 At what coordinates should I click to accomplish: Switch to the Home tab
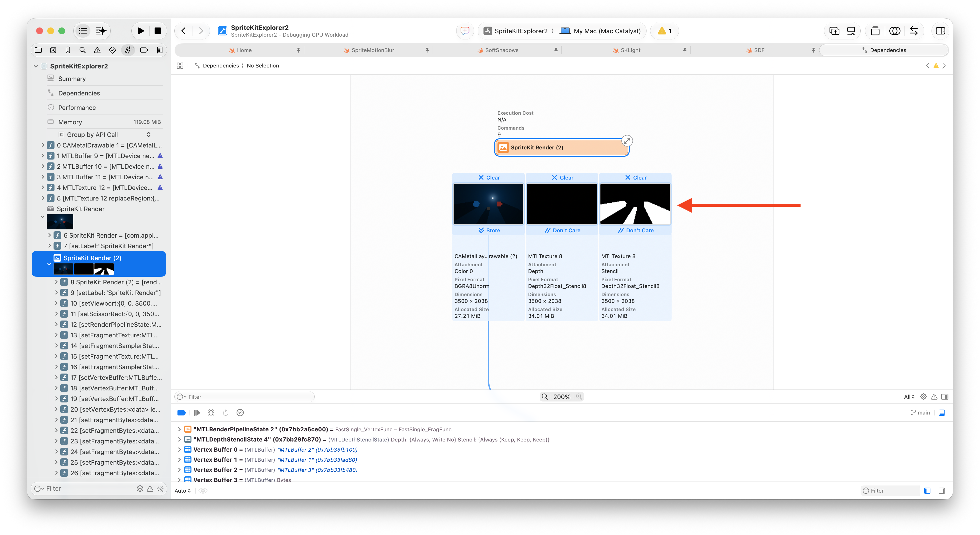(240, 50)
